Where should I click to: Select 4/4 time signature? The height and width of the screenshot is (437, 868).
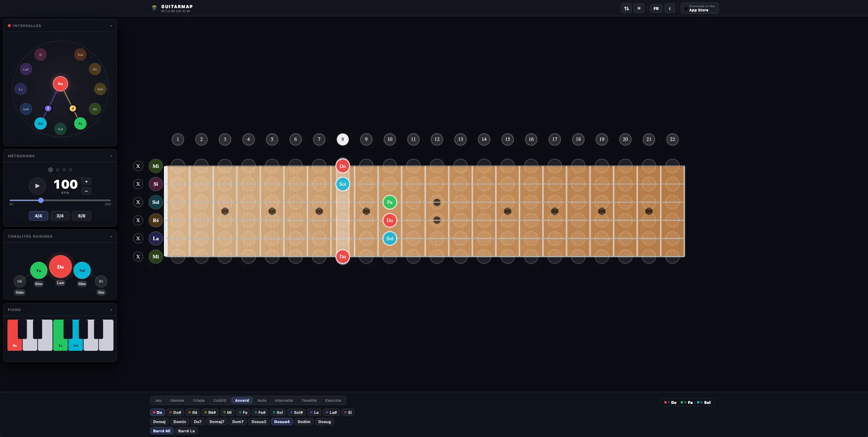point(38,216)
